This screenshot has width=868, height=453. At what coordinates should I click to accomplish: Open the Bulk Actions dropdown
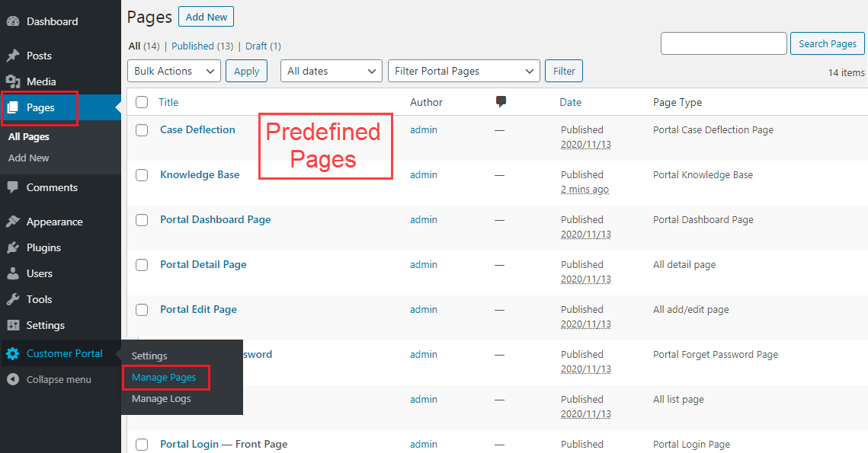(x=174, y=71)
